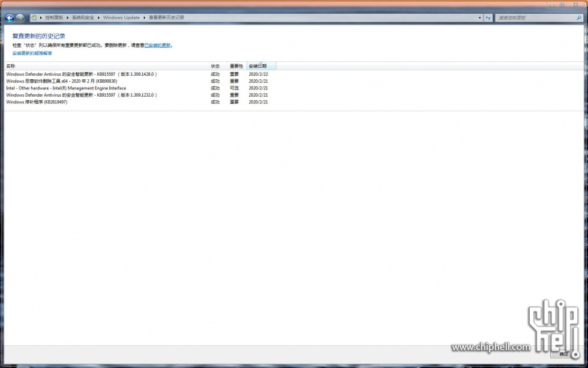Maximize the update history window
Image resolution: width=588 pixels, height=368 pixels.
(x=562, y=5)
